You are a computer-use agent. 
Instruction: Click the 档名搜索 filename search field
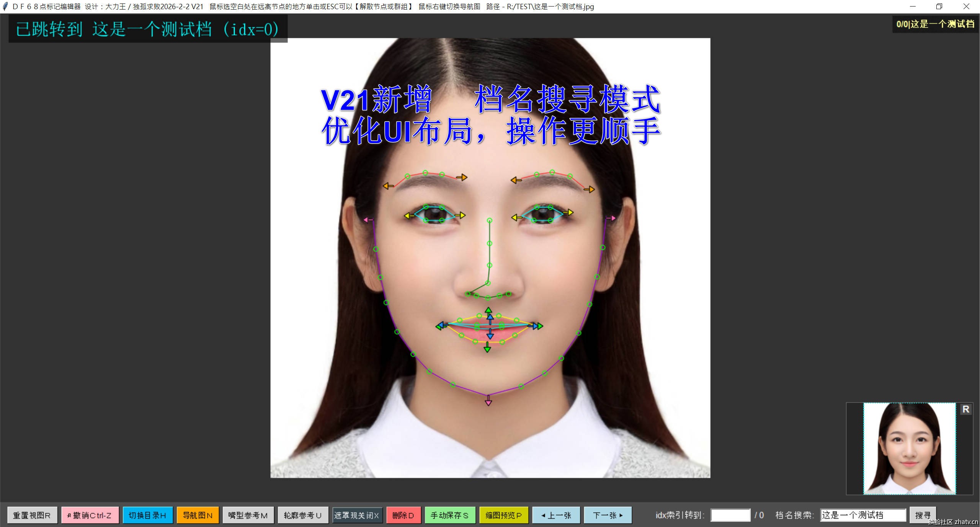[862, 515]
